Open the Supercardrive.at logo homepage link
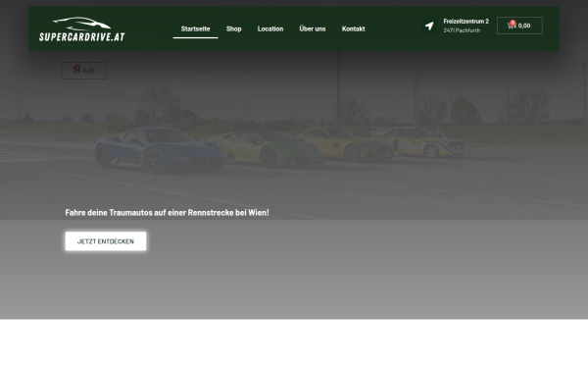The width and height of the screenshot is (588, 368). 81,28
